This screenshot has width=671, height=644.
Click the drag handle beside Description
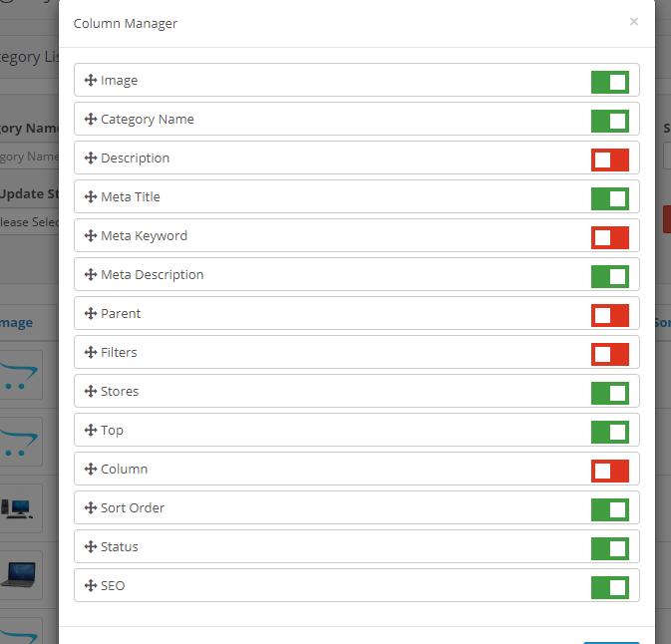pos(91,159)
